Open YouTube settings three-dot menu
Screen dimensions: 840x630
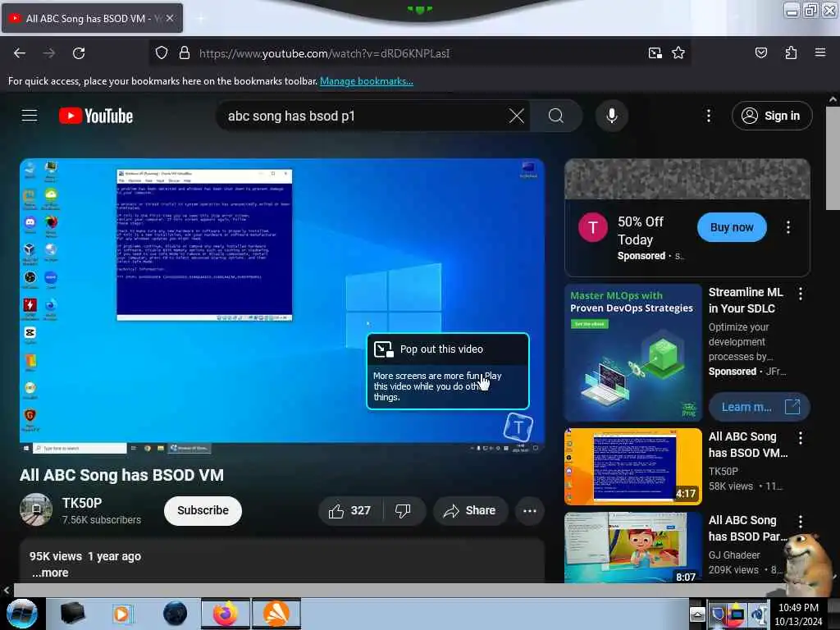[x=708, y=116]
